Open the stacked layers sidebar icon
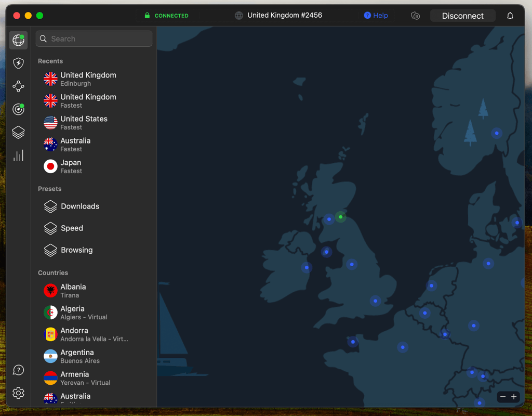Image resolution: width=532 pixels, height=416 pixels. tap(18, 132)
